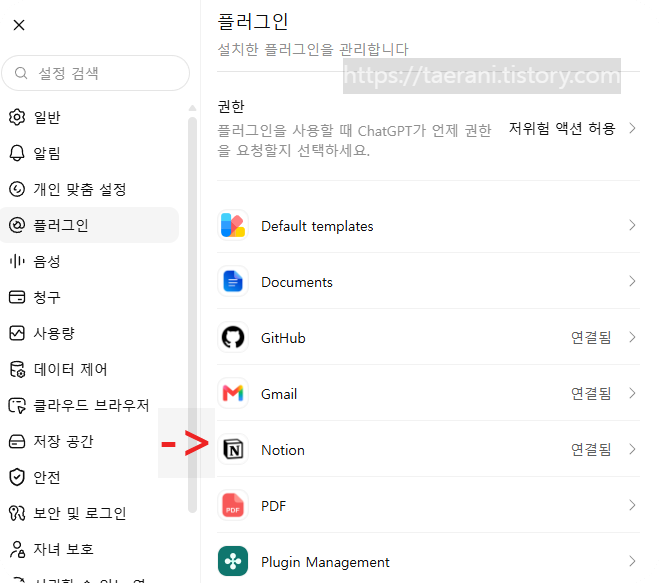Image resolution: width=659 pixels, height=583 pixels.
Task: Click the 개인 맞춤 설정 sidebar icon
Action: click(17, 189)
